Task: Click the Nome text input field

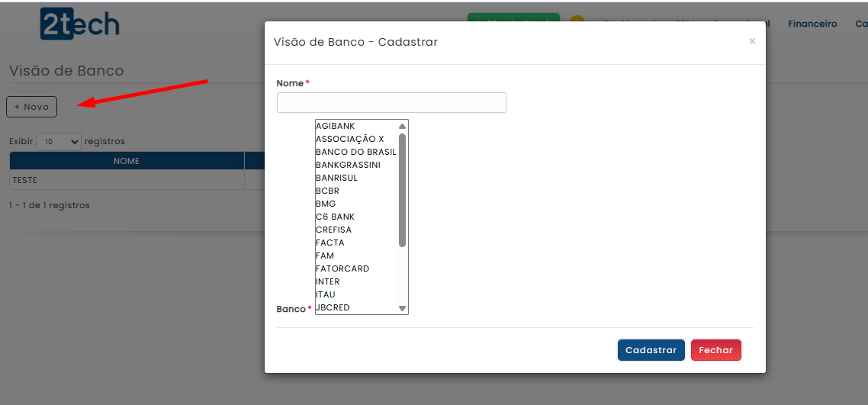Action: point(391,103)
